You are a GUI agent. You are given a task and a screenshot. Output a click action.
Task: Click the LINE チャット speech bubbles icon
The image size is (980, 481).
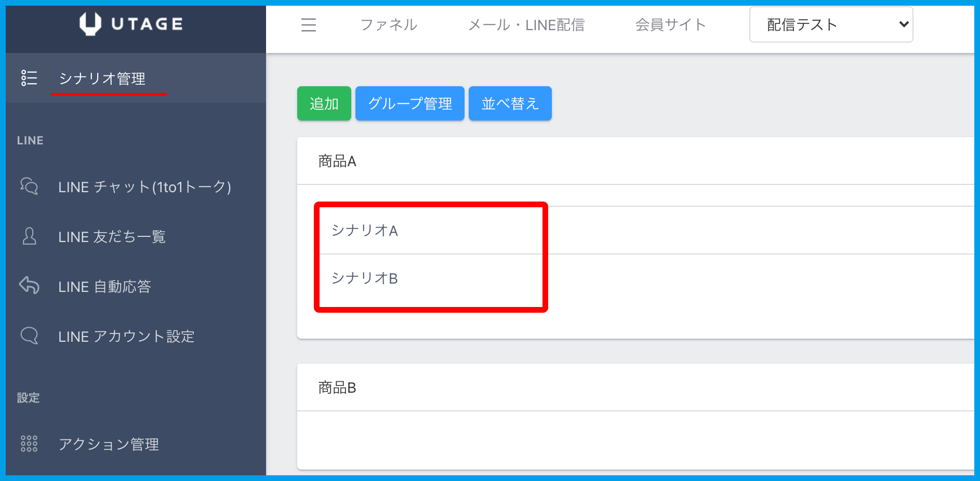29,186
